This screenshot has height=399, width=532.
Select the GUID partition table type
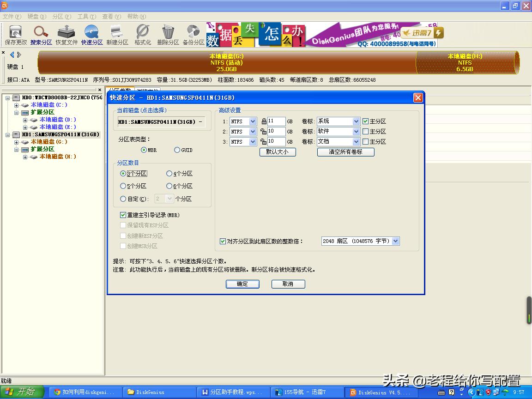[177, 150]
